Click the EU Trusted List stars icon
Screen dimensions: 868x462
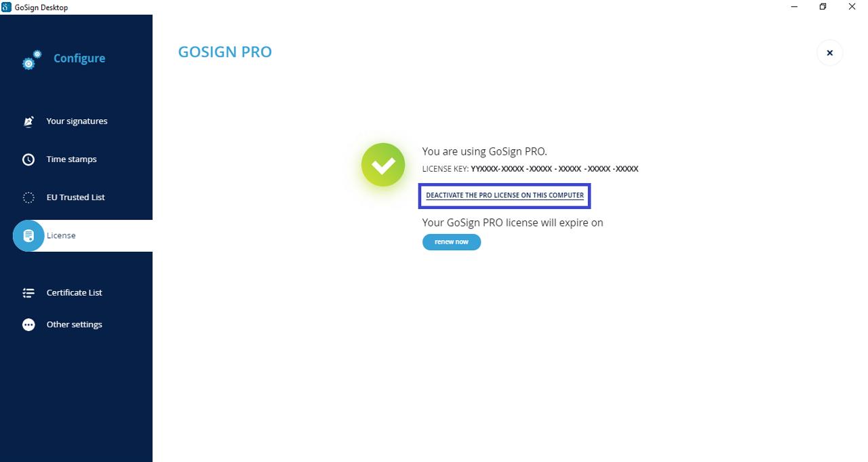[x=28, y=197]
